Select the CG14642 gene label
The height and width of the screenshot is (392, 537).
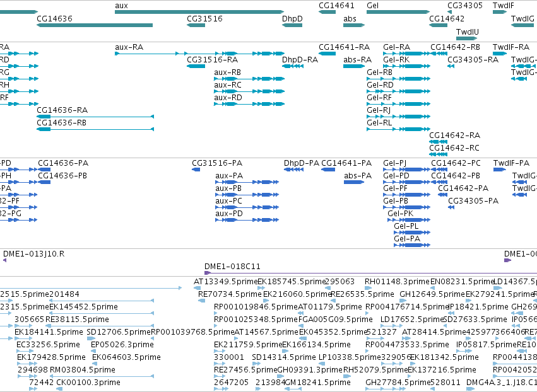tap(447, 18)
